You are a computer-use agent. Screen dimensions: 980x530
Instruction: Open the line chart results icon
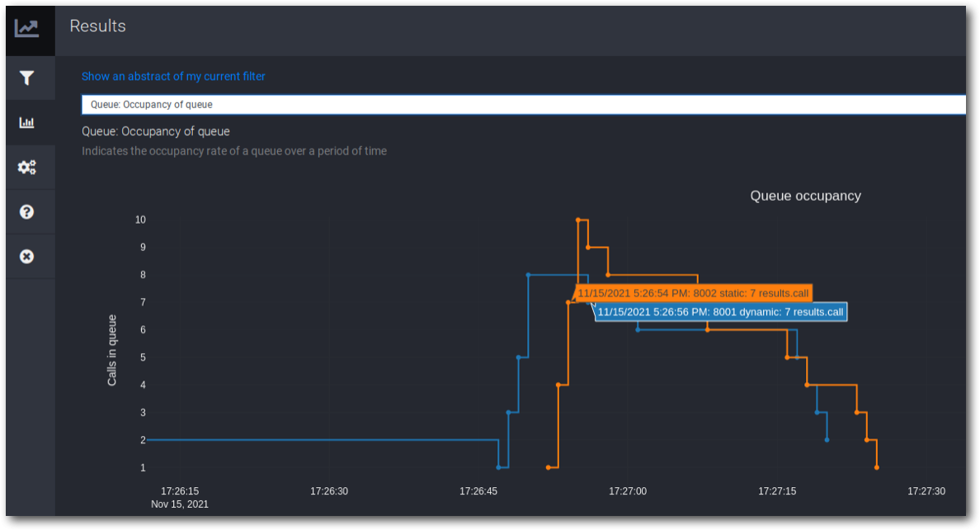coord(27,28)
